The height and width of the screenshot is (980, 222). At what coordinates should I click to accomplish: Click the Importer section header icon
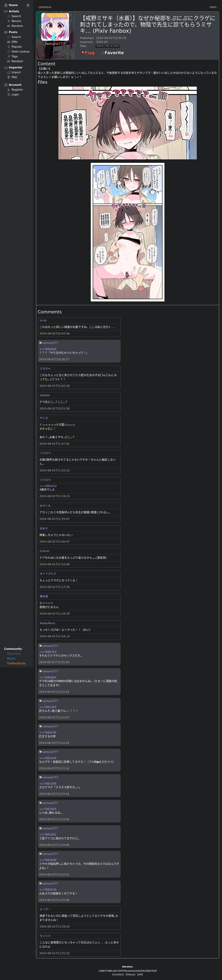pos(6,67)
